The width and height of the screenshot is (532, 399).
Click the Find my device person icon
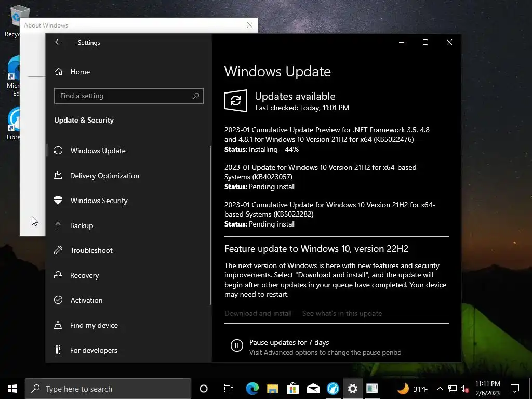coord(58,325)
